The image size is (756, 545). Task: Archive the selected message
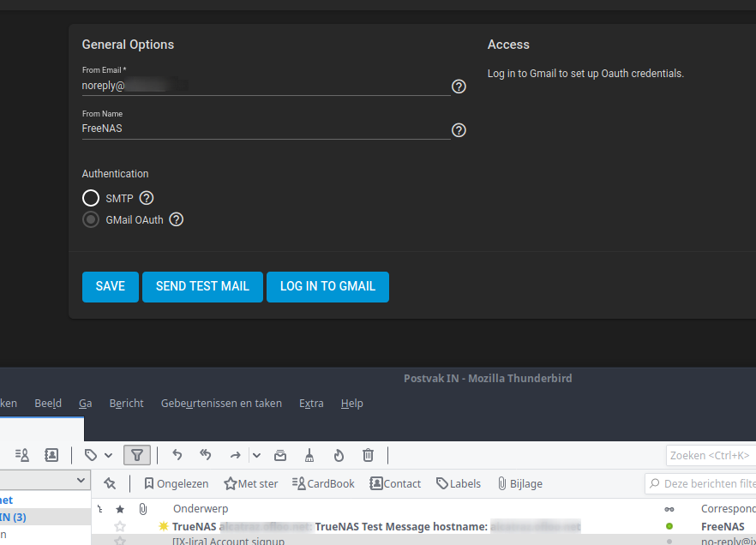pos(280,455)
